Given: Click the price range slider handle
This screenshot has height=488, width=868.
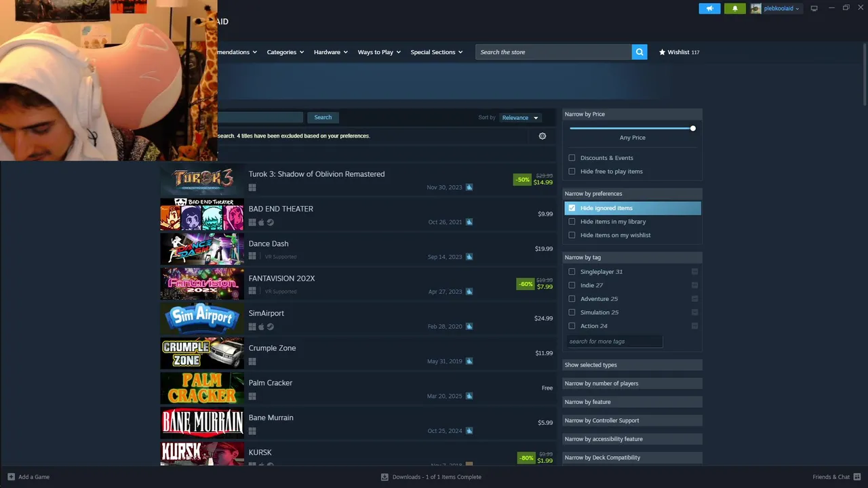Looking at the screenshot, I should click(692, 128).
